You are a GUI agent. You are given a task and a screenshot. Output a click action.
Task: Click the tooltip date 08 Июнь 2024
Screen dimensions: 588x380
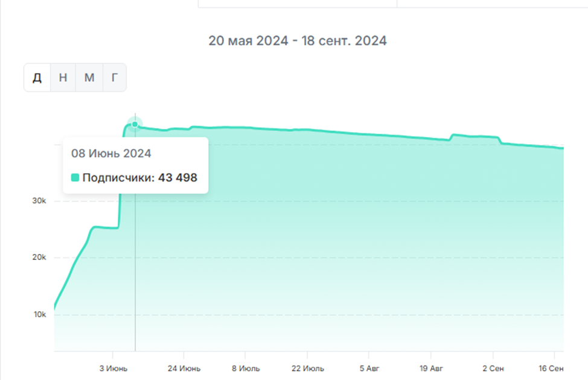click(111, 153)
